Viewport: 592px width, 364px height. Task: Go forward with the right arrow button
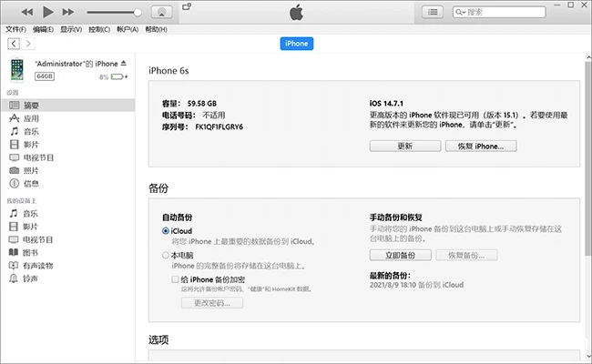point(28,44)
